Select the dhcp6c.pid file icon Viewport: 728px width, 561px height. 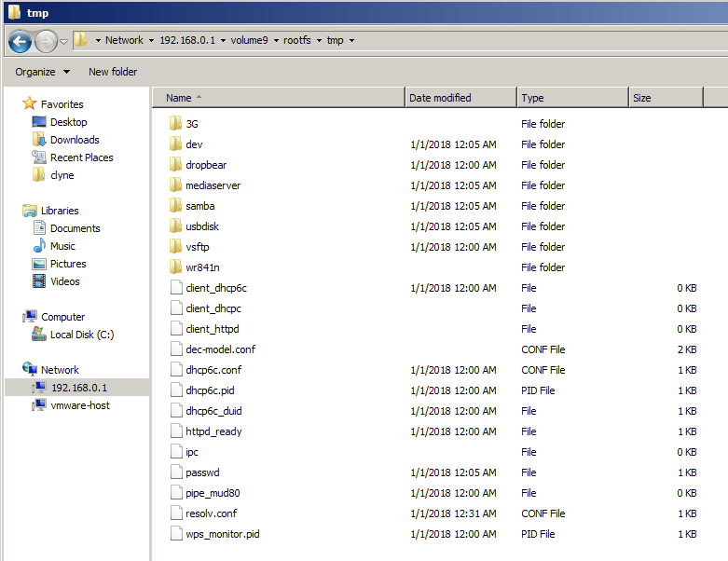point(176,390)
